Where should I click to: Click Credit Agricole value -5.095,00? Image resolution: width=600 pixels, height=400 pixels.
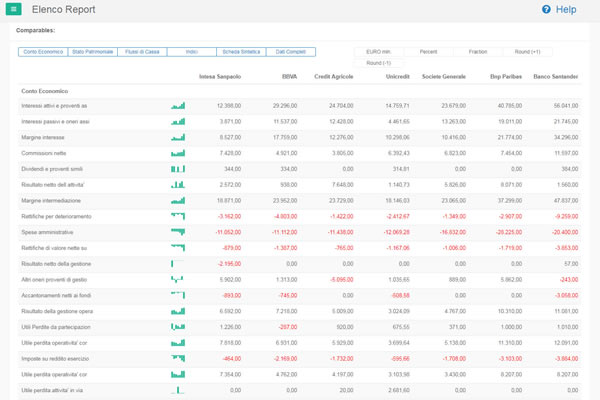(341, 280)
